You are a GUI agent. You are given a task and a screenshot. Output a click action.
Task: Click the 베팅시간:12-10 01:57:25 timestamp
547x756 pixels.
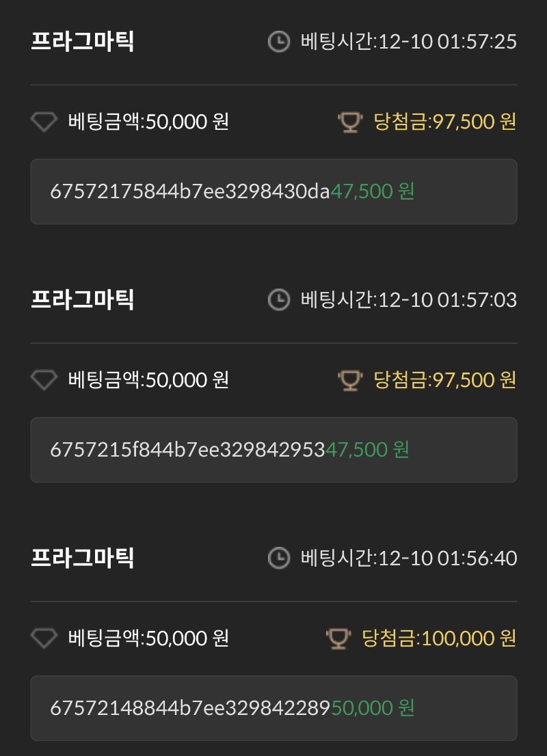tap(409, 42)
